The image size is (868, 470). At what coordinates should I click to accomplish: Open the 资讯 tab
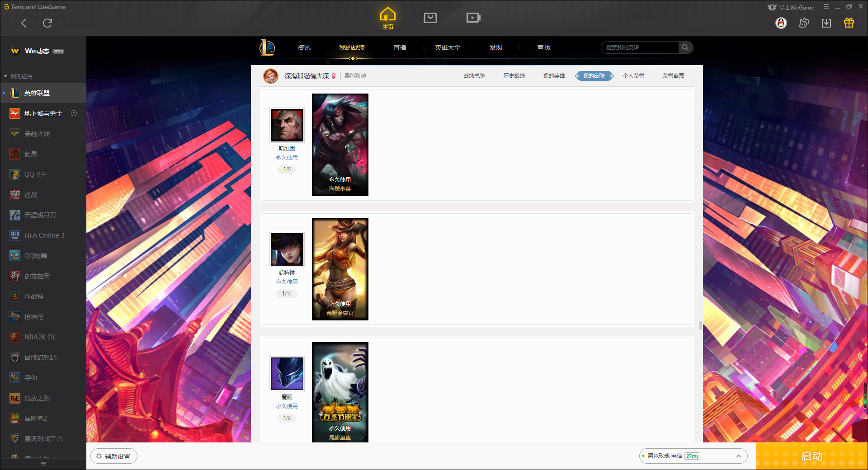pyautogui.click(x=304, y=47)
